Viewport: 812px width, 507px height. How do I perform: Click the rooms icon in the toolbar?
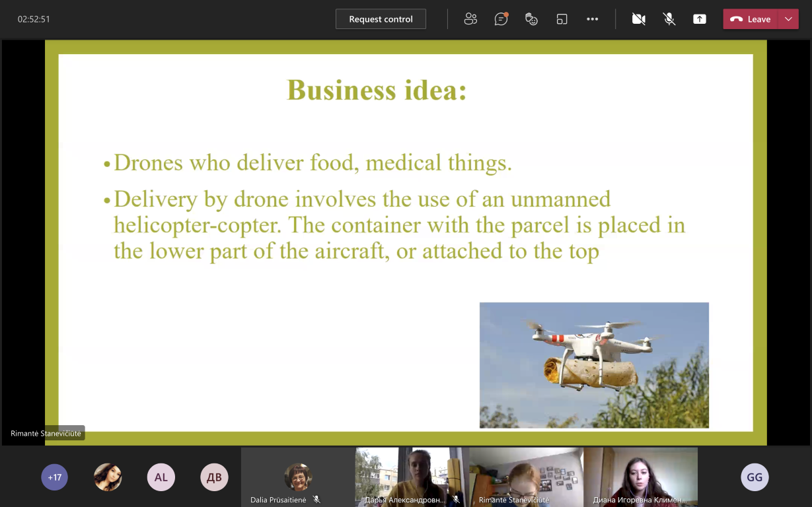(562, 19)
